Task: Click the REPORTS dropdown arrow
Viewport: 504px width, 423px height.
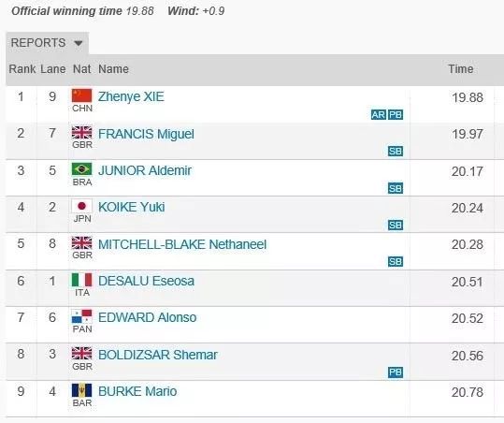Action: 79,43
